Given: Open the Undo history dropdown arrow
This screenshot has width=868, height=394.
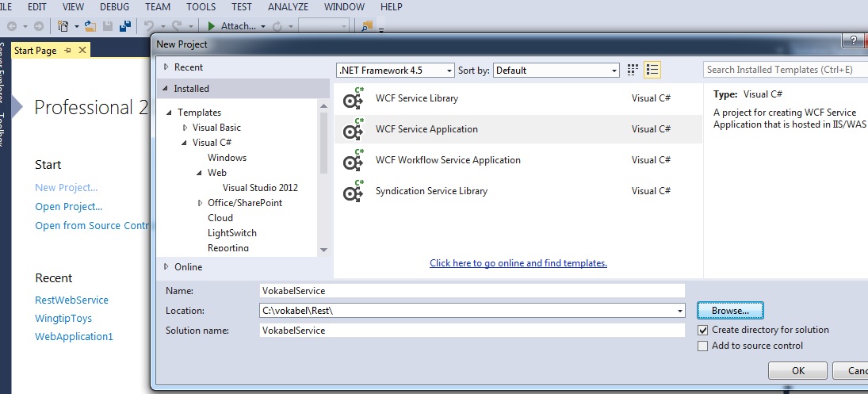Looking at the screenshot, I should tap(163, 26).
